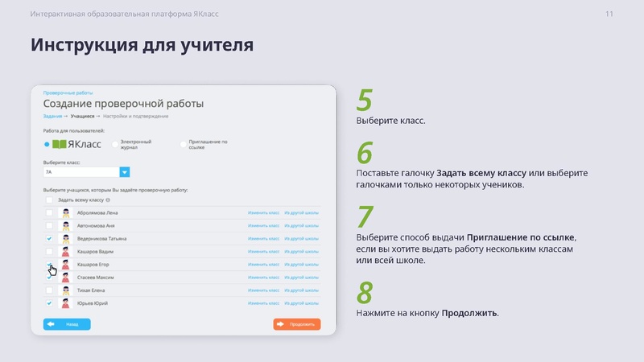This screenshot has width=644, height=362.
Task: Click the name Автономова Аня
Action: (96, 226)
